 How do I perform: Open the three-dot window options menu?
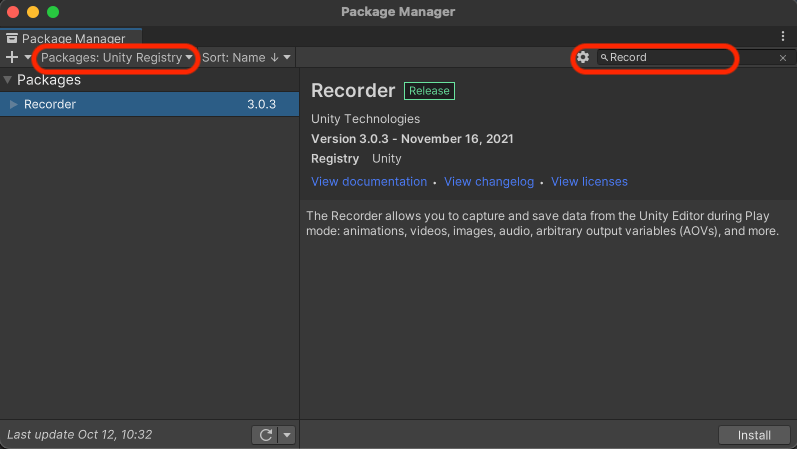[783, 36]
